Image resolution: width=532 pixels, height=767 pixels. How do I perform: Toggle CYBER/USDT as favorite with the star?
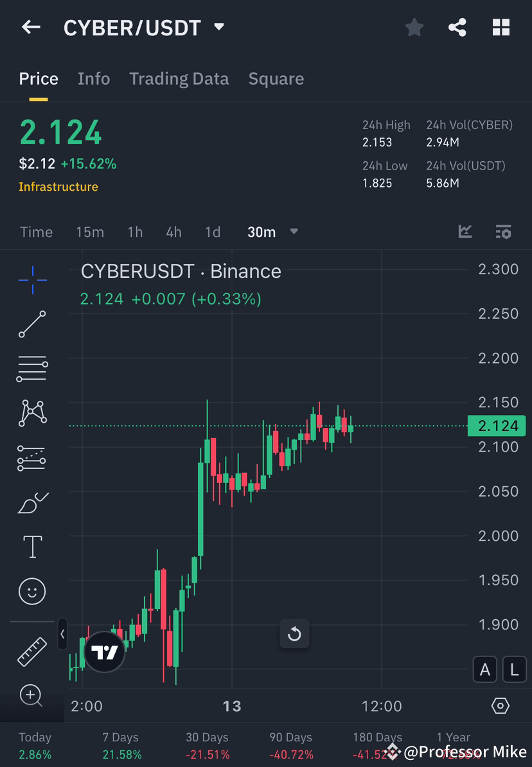[x=414, y=27]
